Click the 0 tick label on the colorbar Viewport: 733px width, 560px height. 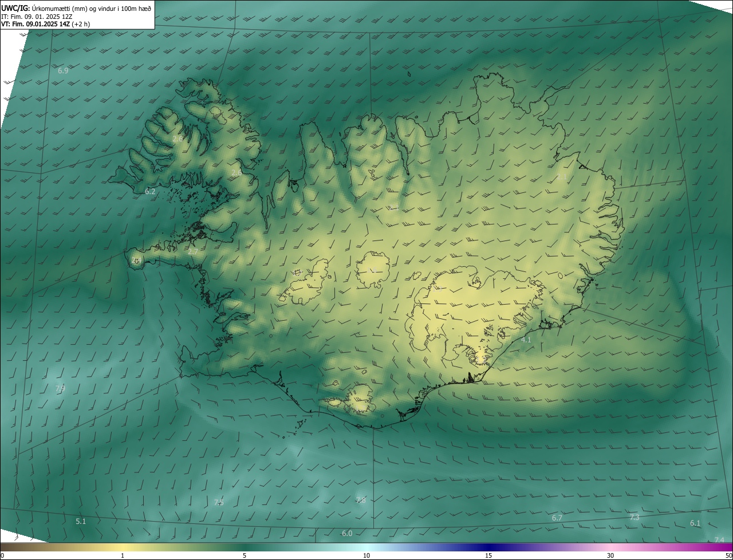(2, 555)
